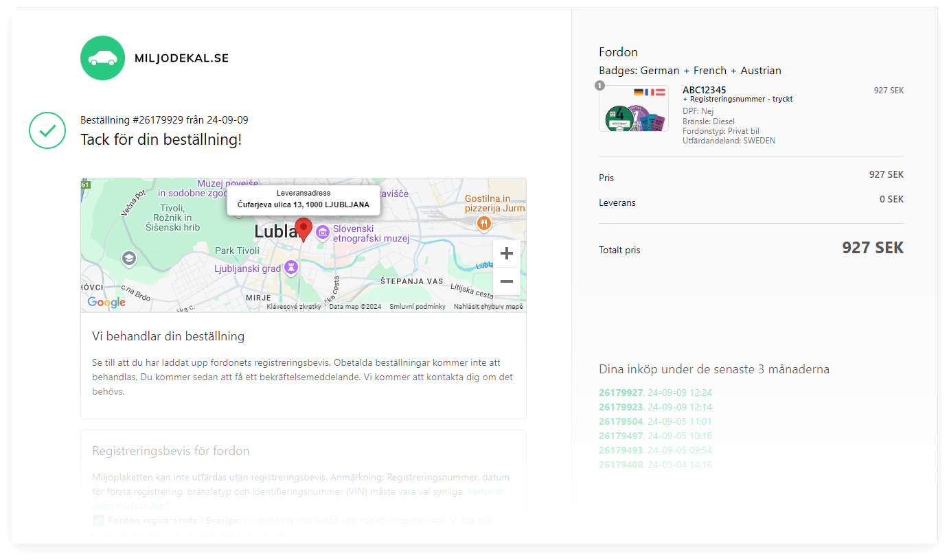Open previous order 26179923
949x560 pixels.
coord(621,407)
